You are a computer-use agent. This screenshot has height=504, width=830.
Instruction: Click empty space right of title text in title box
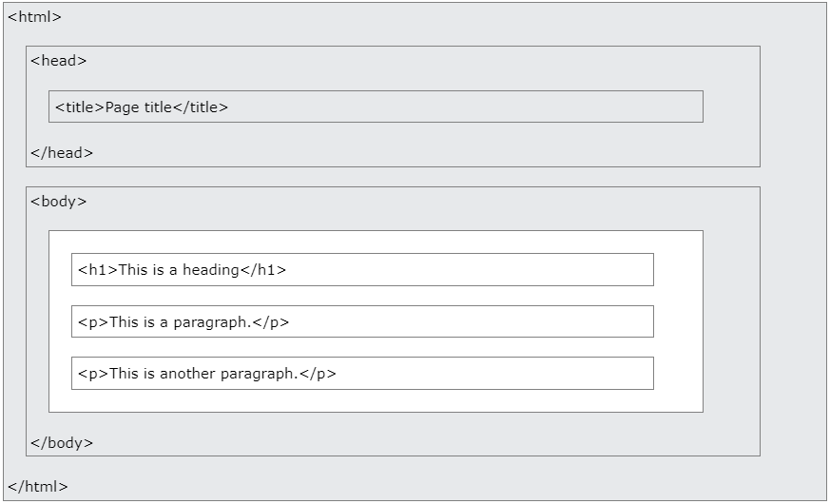click(x=475, y=107)
